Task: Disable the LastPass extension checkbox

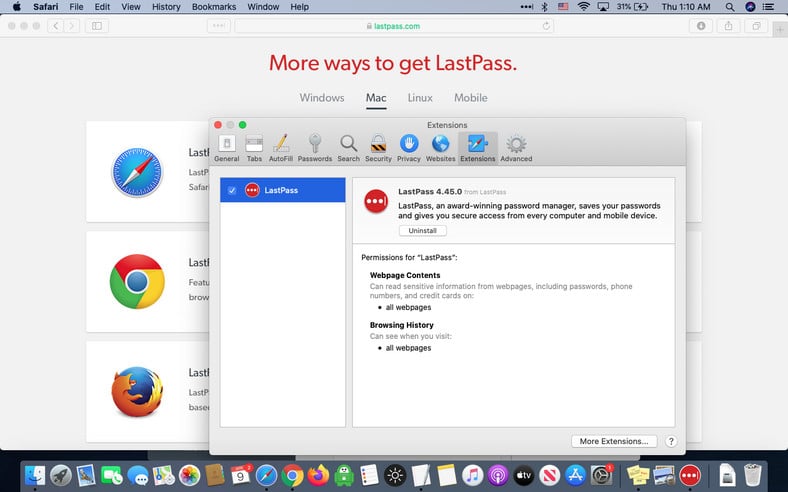Action: click(232, 190)
